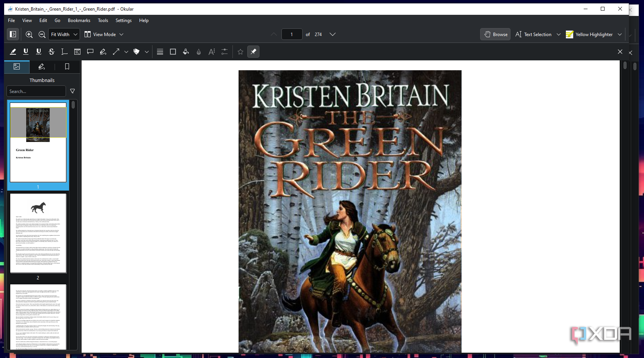Screen dimensions: 644x358
Task: Select the page 2 thumbnail
Action: pos(38,233)
